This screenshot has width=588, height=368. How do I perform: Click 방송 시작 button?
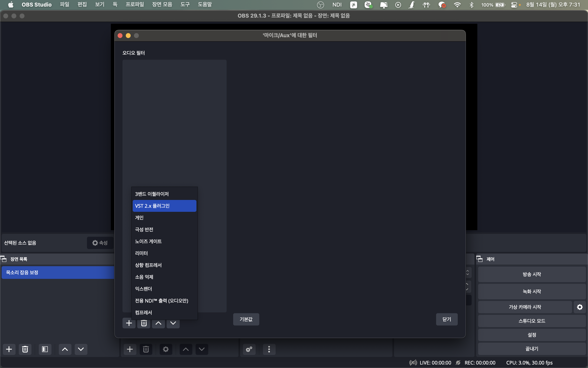[x=532, y=274]
